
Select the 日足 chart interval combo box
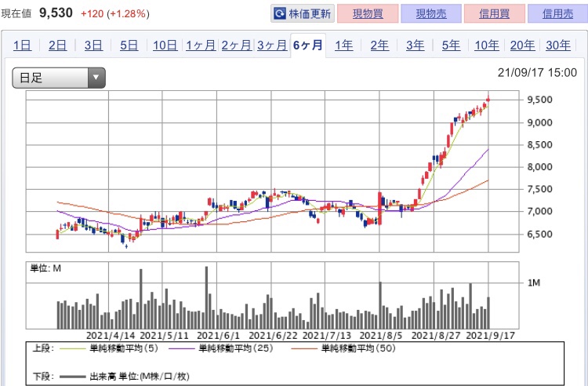[x=59, y=78]
